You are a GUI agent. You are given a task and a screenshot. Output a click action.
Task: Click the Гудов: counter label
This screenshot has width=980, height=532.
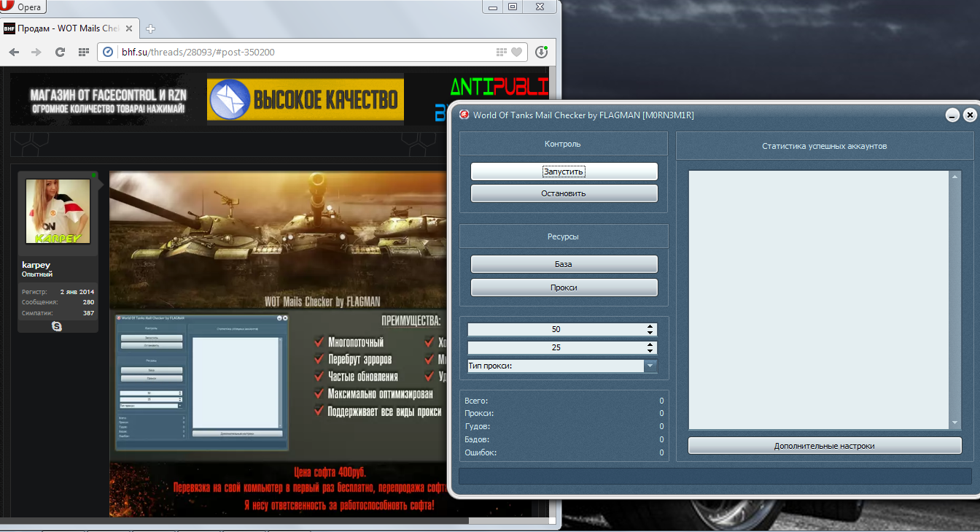click(x=478, y=426)
